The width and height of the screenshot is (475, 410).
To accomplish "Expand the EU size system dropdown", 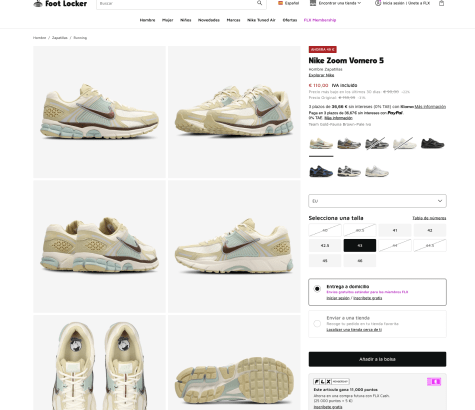I will coord(377,201).
